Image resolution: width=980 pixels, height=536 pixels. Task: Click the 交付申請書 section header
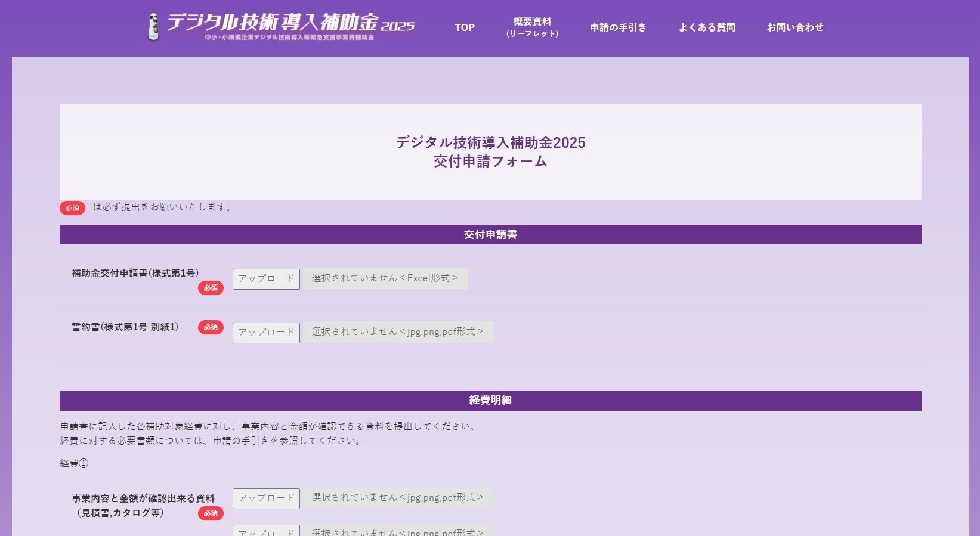[490, 234]
